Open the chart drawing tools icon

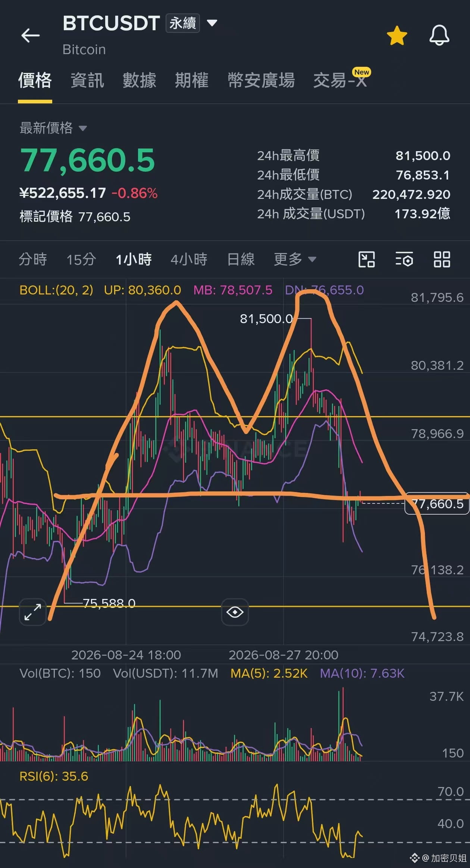point(366,259)
